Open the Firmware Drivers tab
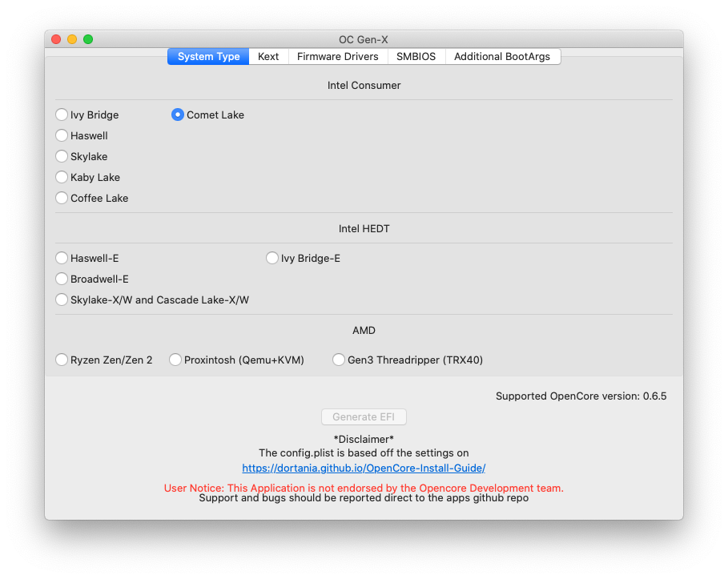728x579 pixels. (337, 57)
